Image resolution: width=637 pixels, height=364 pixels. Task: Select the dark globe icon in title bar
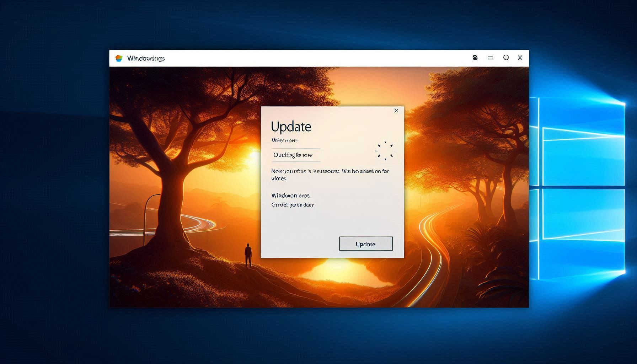tap(475, 57)
